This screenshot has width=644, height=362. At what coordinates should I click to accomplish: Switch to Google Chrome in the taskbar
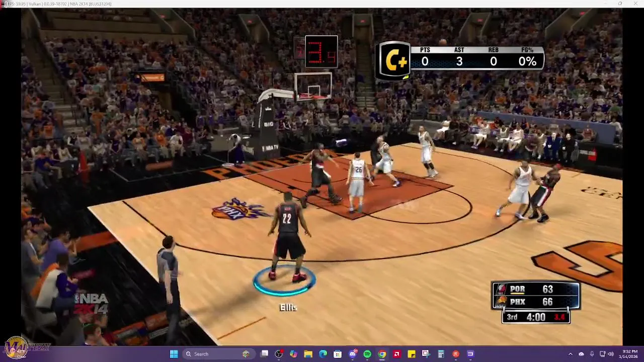click(x=382, y=354)
